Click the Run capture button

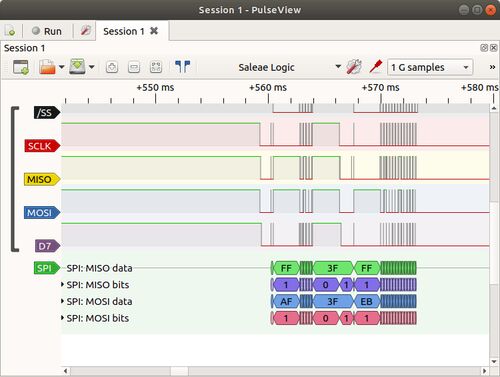click(47, 31)
